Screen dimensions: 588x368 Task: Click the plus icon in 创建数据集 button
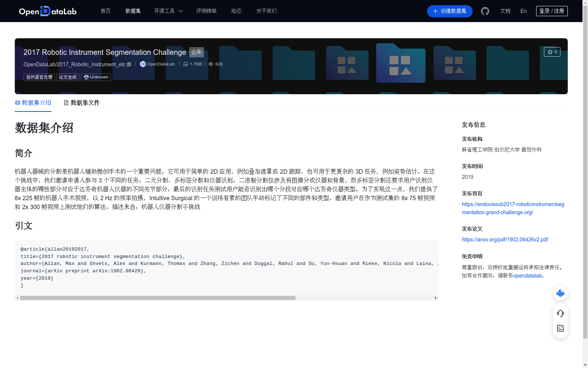pyautogui.click(x=435, y=11)
